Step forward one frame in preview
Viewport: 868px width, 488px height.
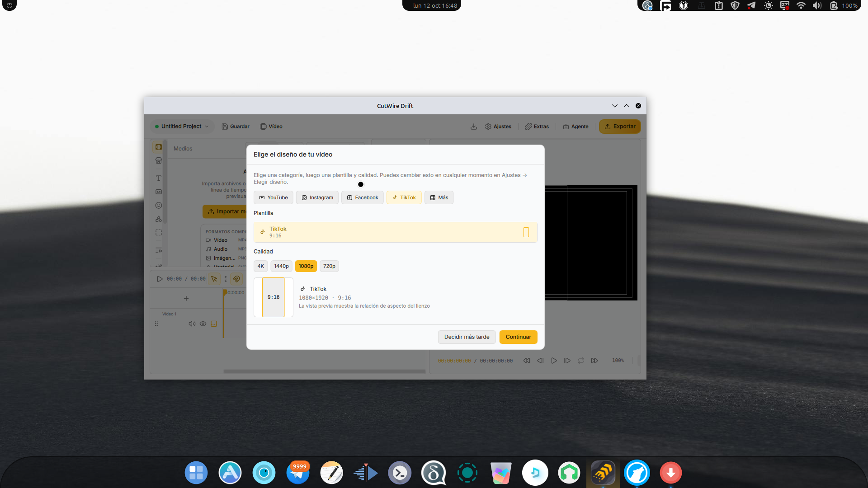click(x=567, y=361)
